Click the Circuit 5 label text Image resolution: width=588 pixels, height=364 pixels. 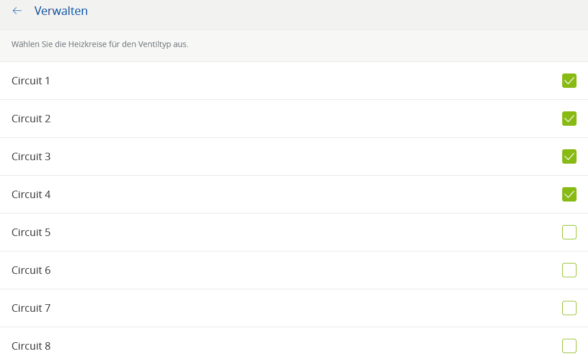[x=31, y=233]
